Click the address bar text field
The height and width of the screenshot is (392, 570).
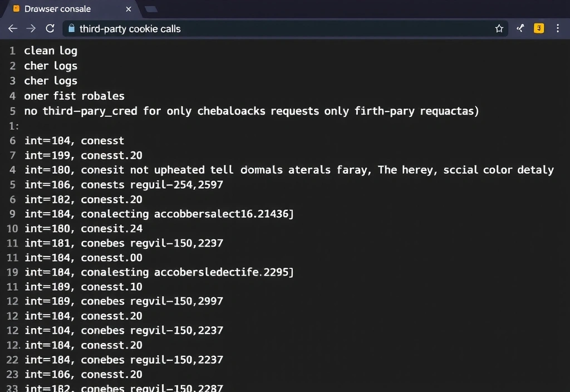tap(278, 28)
